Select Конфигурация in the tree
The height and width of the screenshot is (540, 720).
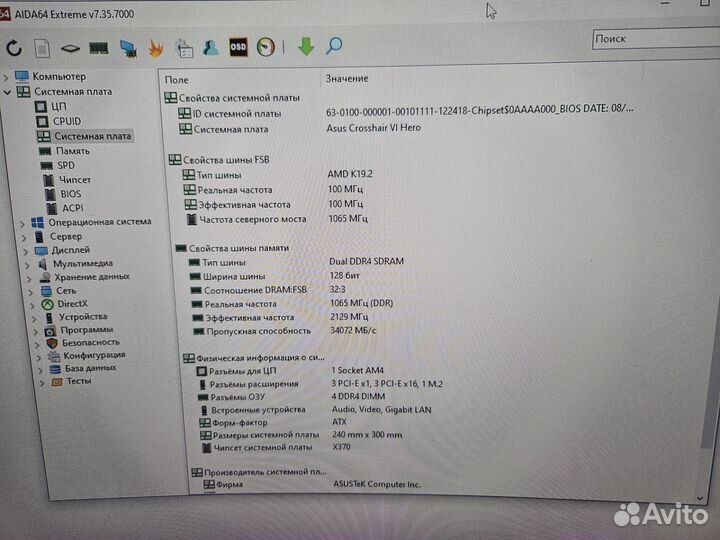pyautogui.click(x=94, y=355)
